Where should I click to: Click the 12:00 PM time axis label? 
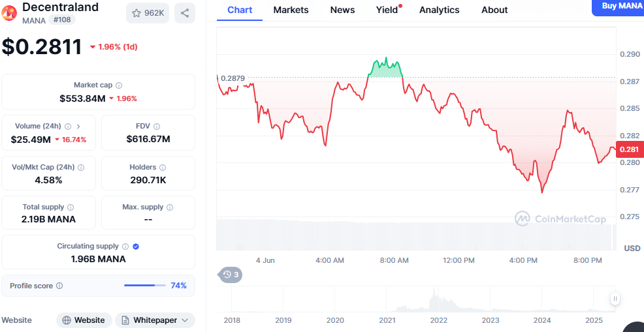point(459,260)
